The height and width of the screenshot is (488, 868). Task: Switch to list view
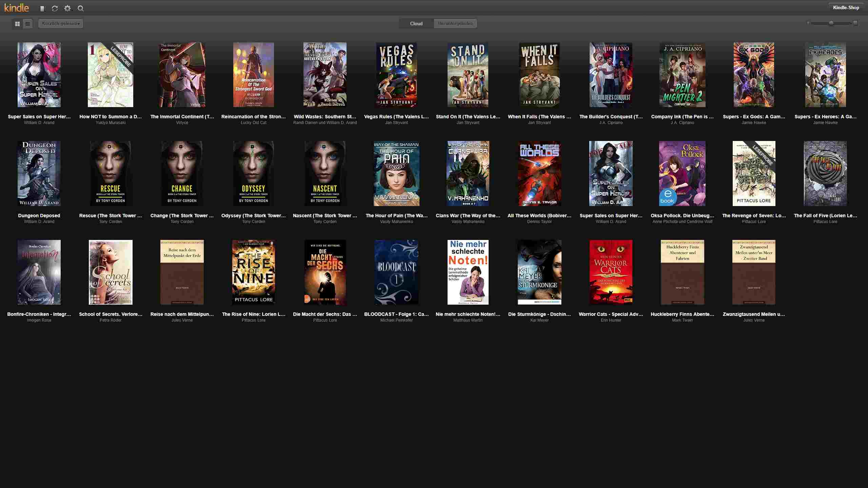pyautogui.click(x=28, y=24)
